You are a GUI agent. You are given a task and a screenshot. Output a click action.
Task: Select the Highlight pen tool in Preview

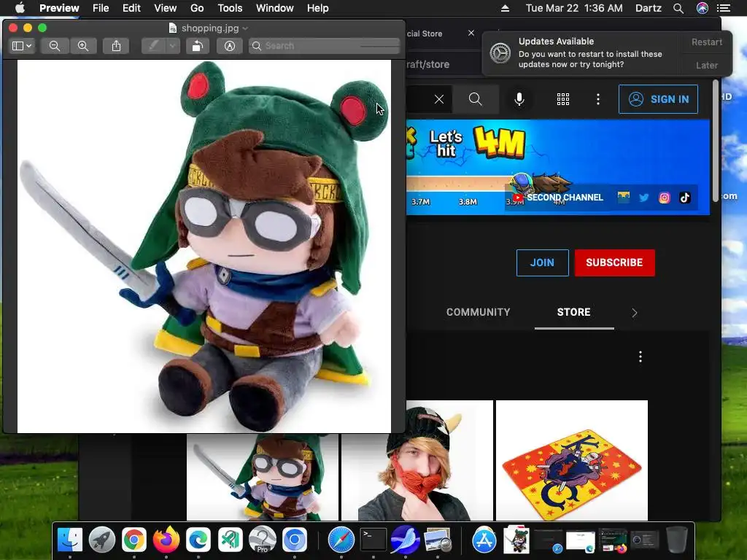(x=154, y=46)
